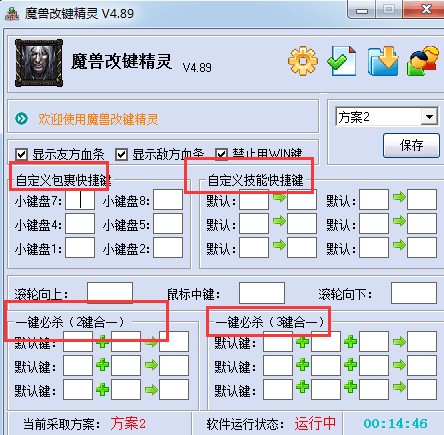Viewport: 444px width, 435px height.
Task: Click the teal double-arrow welcome icon
Action: [x=22, y=118]
